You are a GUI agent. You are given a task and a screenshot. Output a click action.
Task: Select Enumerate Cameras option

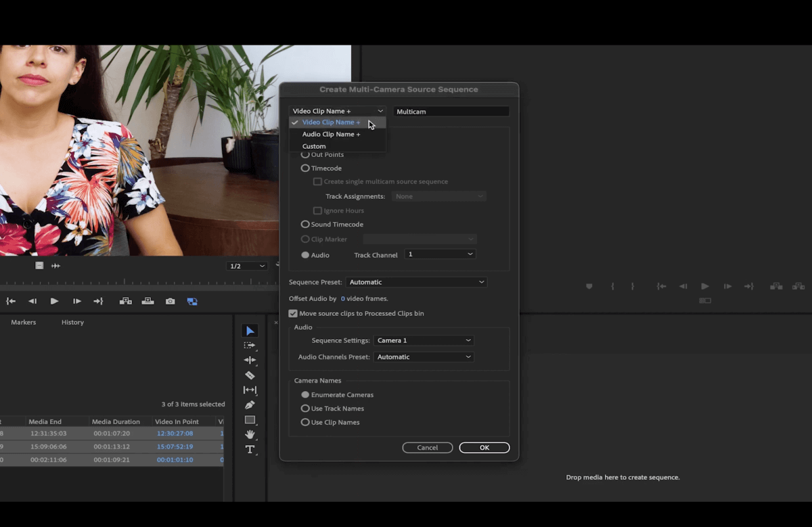(x=305, y=394)
